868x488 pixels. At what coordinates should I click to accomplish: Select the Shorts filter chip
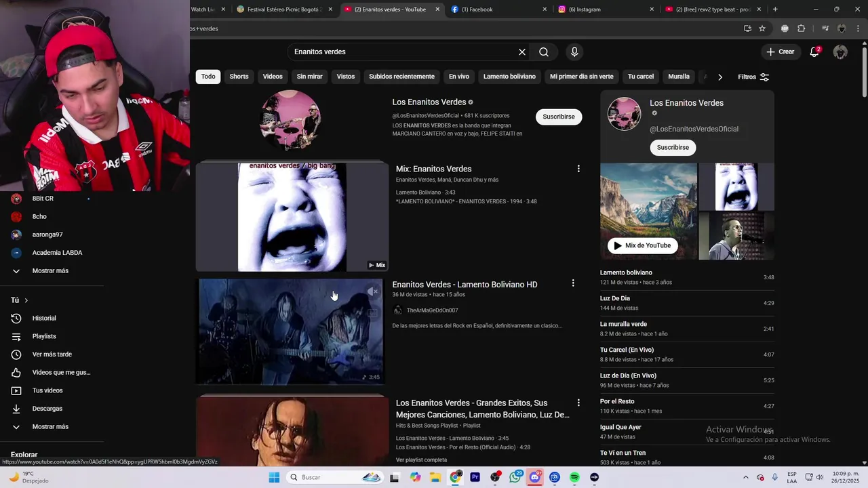[239, 77]
